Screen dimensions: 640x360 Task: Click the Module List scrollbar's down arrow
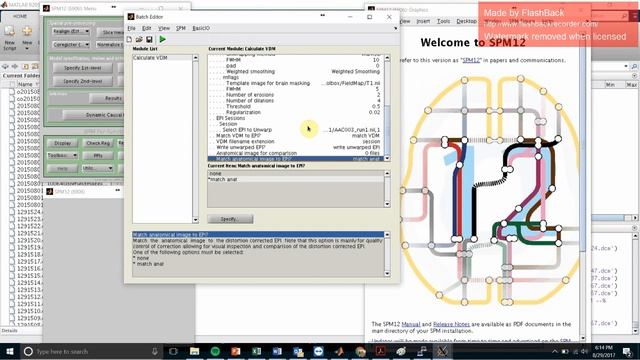tap(196, 220)
